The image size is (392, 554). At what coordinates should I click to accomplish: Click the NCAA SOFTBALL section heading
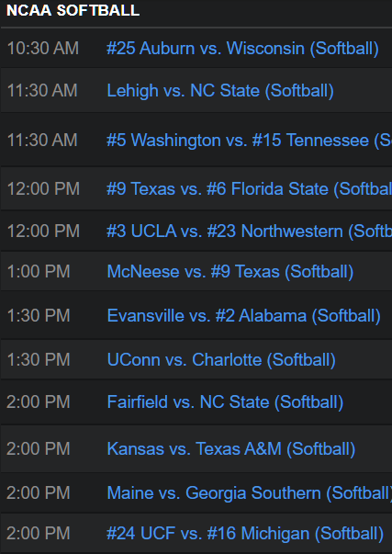tap(73, 11)
